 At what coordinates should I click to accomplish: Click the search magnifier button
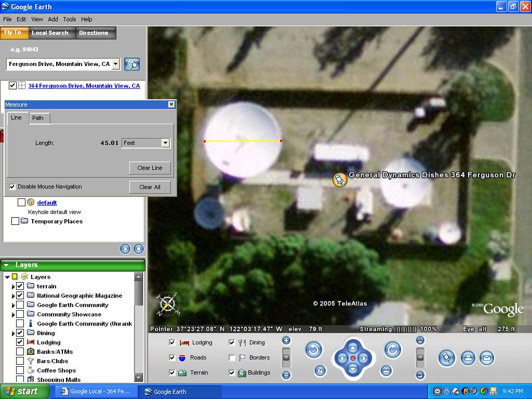(132, 64)
